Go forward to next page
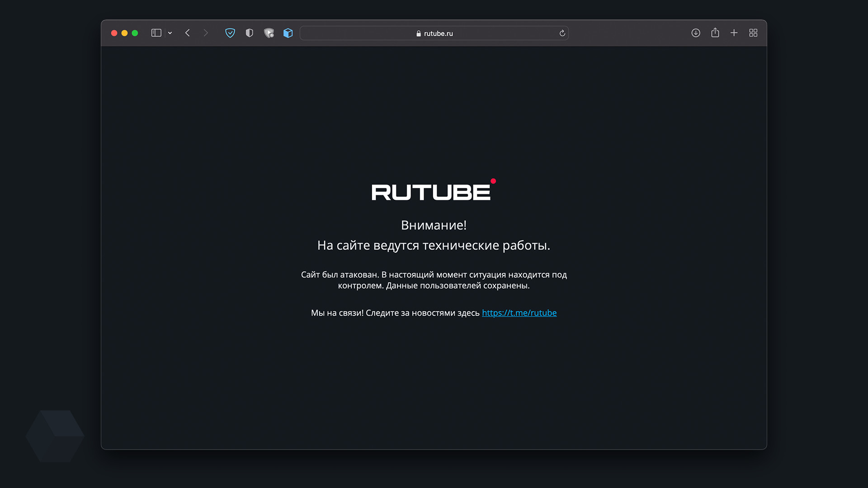 pos(206,33)
